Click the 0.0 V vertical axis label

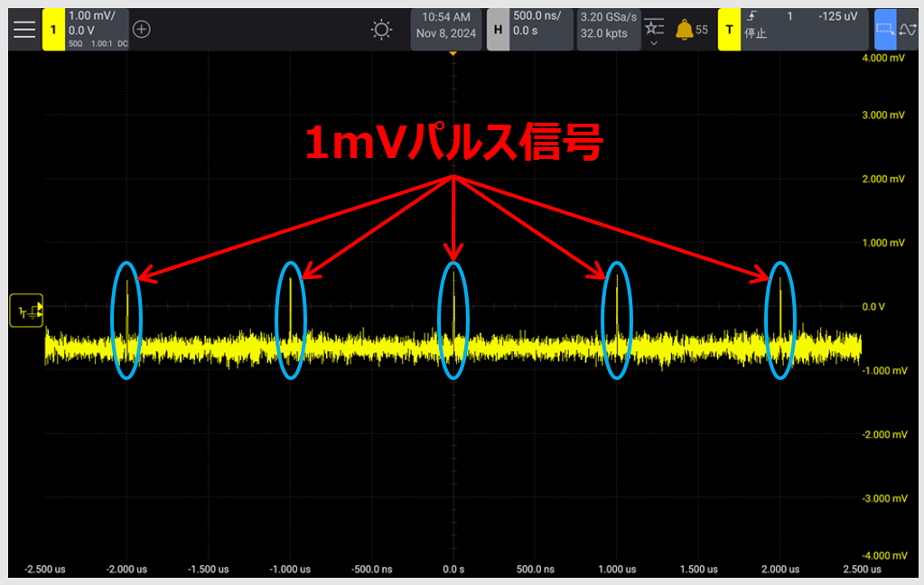click(x=873, y=306)
